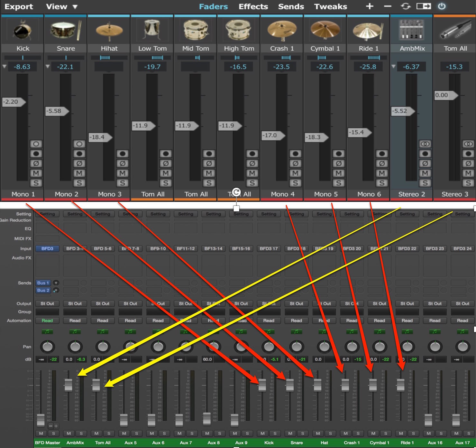Switch to the Effects tab
The image size is (476, 448).
(253, 6)
